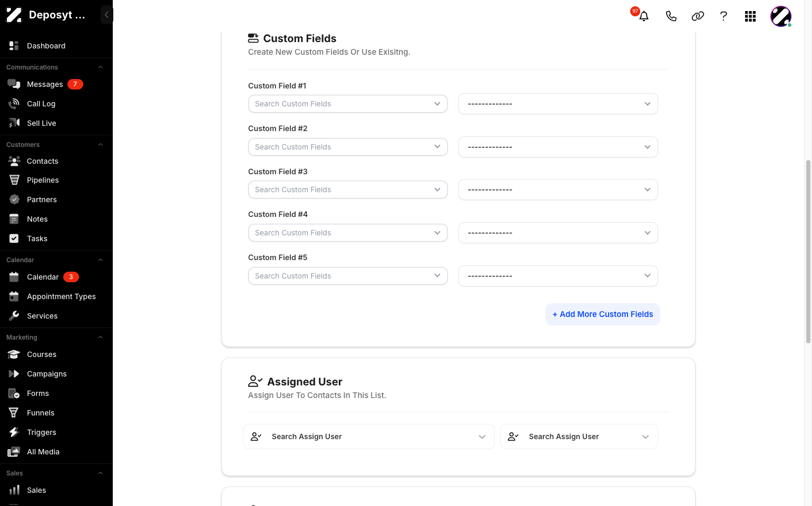Collapse the Communications section
Viewport: 812px width, 506px height.
(100, 67)
